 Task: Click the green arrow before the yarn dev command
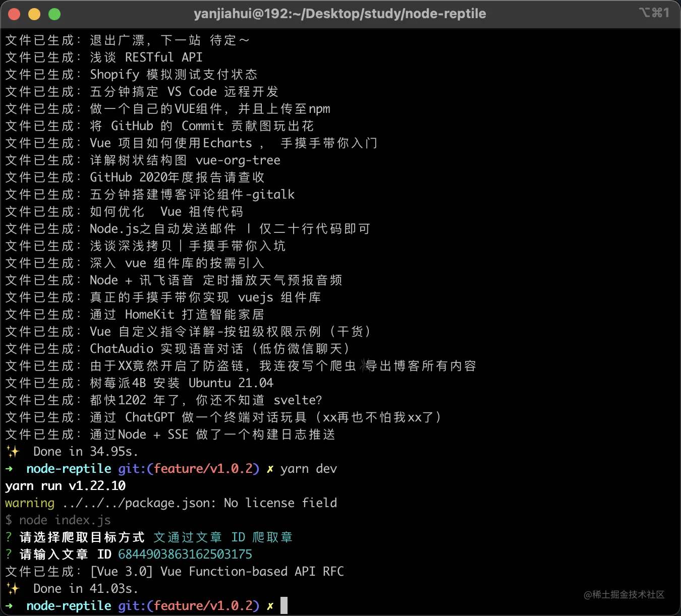[x=9, y=469]
